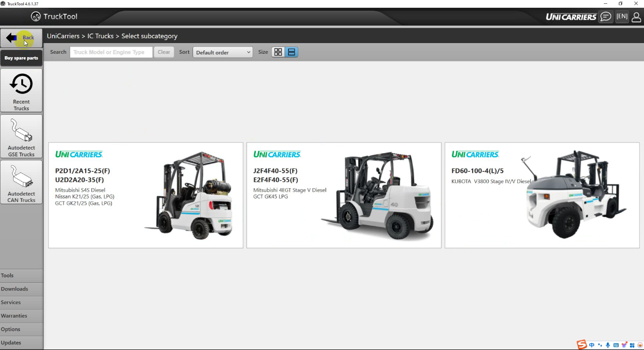Click UniCarriers in the breadcrumb path
This screenshot has width=644, height=350.
pos(63,36)
